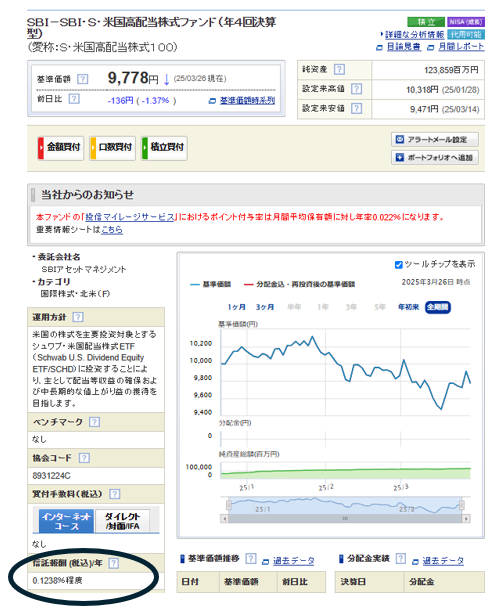Click help icon next to 基準価額推移
The height and width of the screenshot is (608, 492).
(251, 559)
